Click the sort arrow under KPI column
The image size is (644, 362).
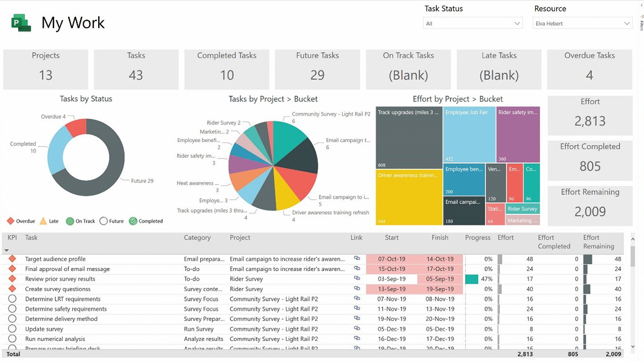[7, 250]
